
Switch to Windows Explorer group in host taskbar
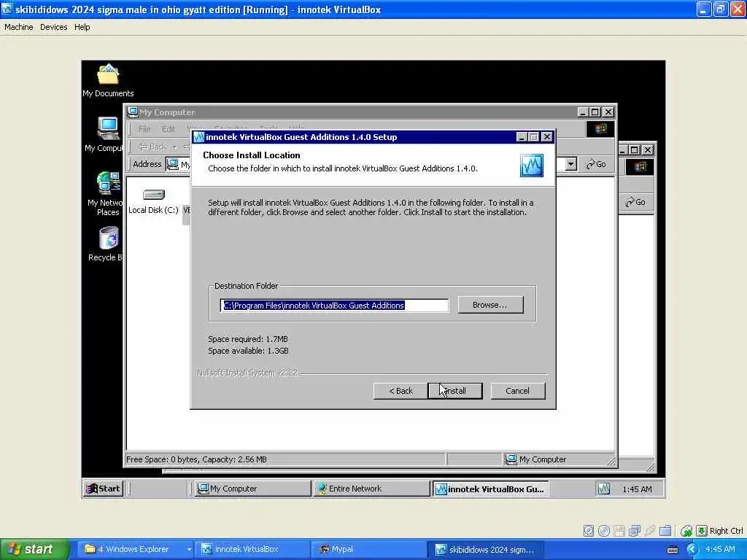pos(137,550)
